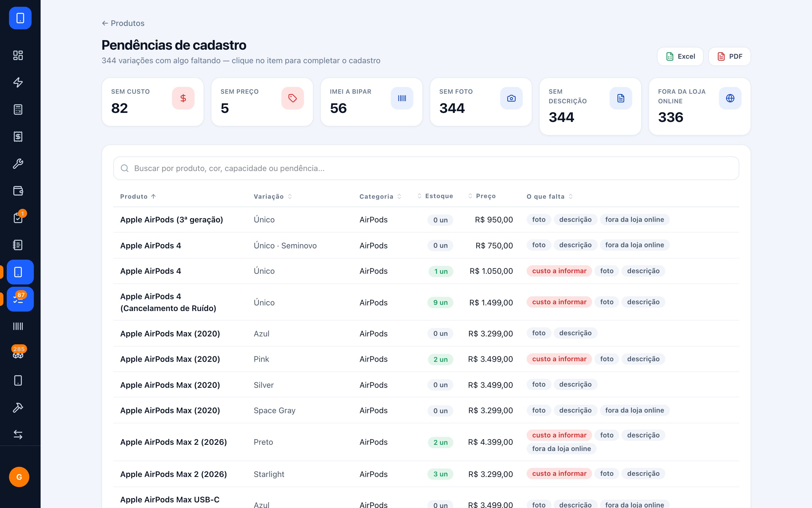Click the '9 un' stock badge
812x508 pixels.
[x=441, y=302]
